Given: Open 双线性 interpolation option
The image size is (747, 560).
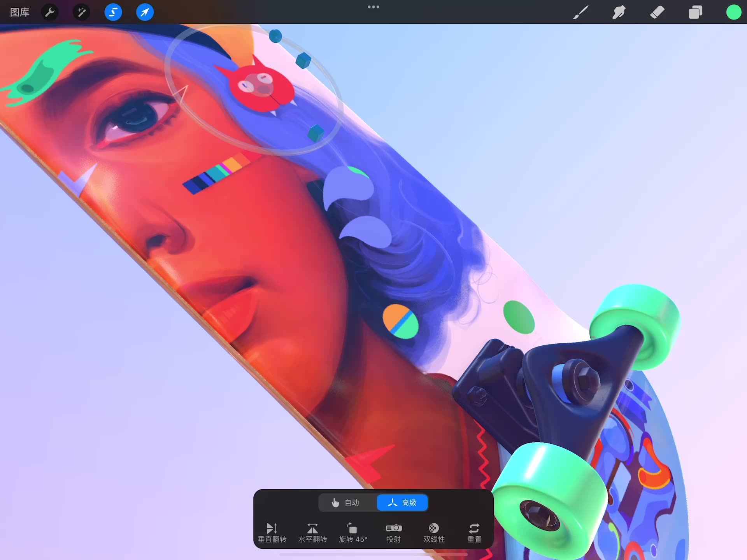Looking at the screenshot, I should pyautogui.click(x=434, y=533).
